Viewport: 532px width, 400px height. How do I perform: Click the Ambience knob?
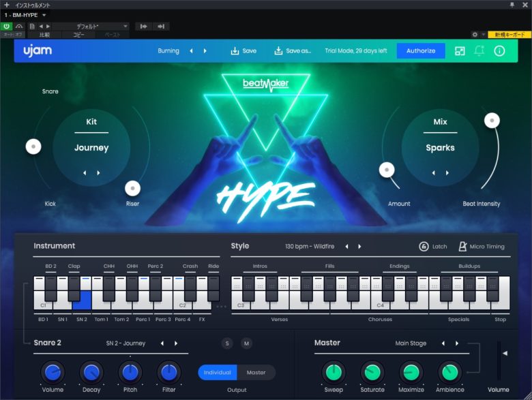[x=450, y=372]
